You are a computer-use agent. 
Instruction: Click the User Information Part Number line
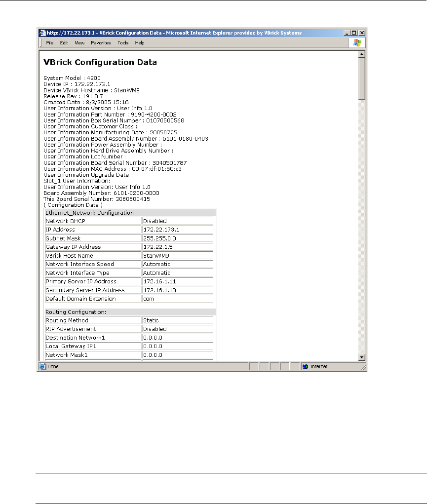pos(110,115)
